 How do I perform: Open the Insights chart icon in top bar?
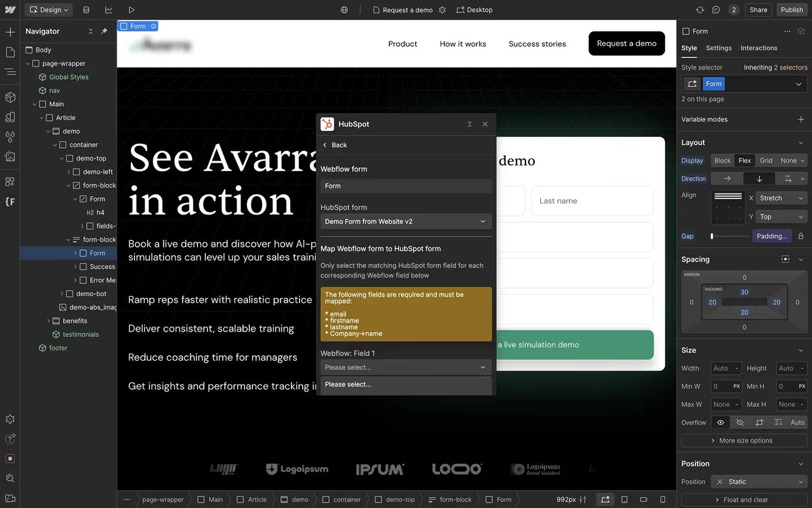click(x=109, y=10)
